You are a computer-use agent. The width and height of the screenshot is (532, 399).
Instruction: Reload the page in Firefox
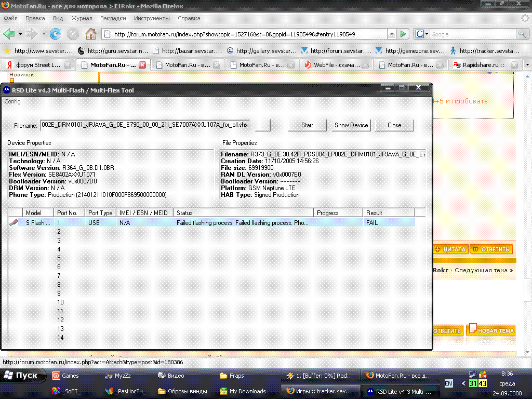coord(55,34)
